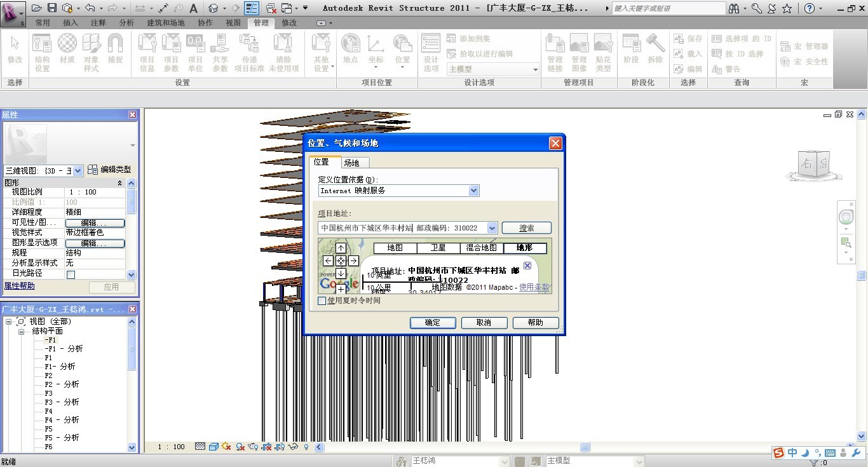Viewport: 868px width, 467px height.
Task: Toggle the 日光路径 sun path checkbox
Action: coord(71,274)
